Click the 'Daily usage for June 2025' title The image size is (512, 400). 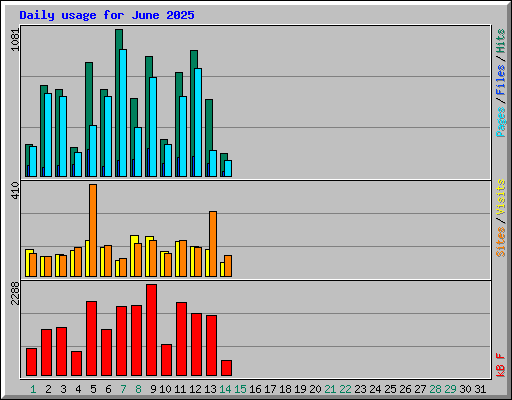(107, 15)
